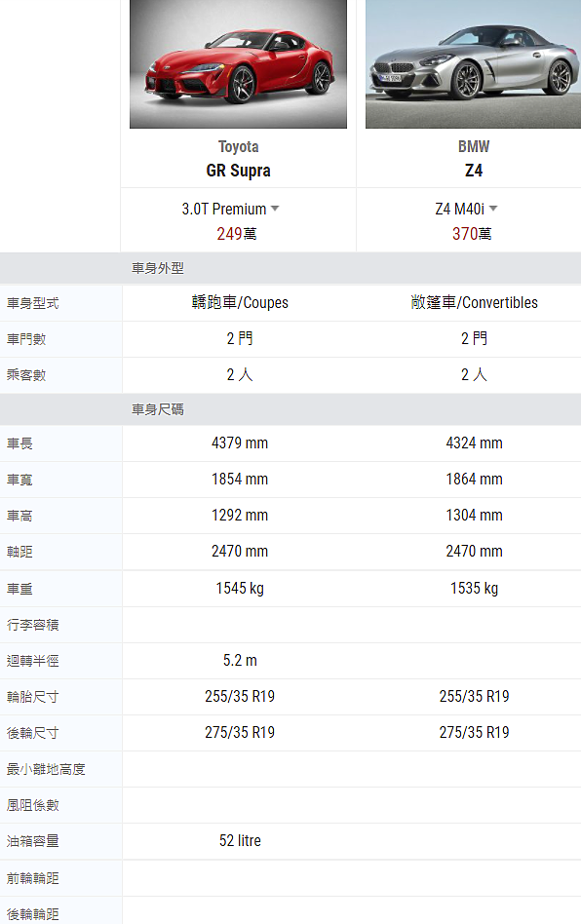This screenshot has height=924, width=581.
Task: Click the 車寬 row label
Action: coord(19,480)
